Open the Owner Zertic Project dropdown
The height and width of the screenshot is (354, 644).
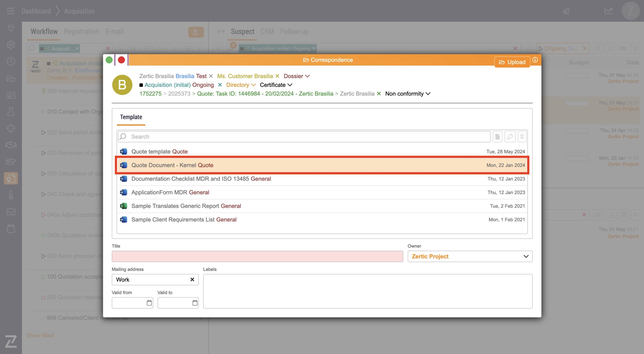point(470,256)
